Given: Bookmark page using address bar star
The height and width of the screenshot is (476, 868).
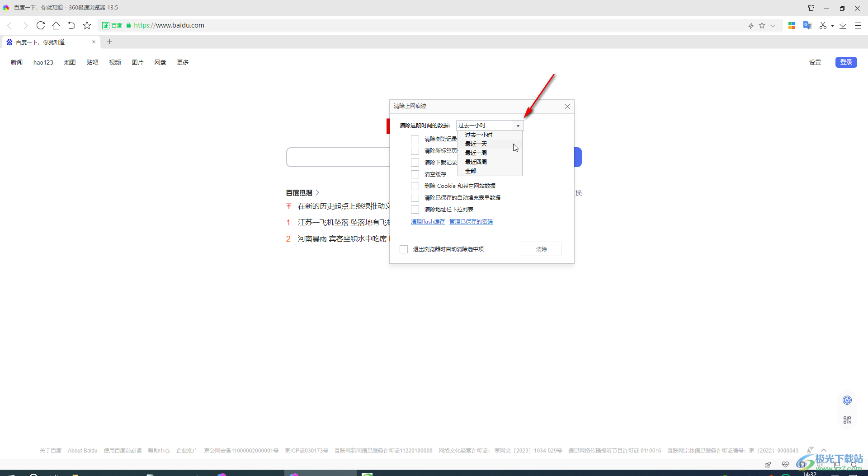Looking at the screenshot, I should click(x=762, y=26).
